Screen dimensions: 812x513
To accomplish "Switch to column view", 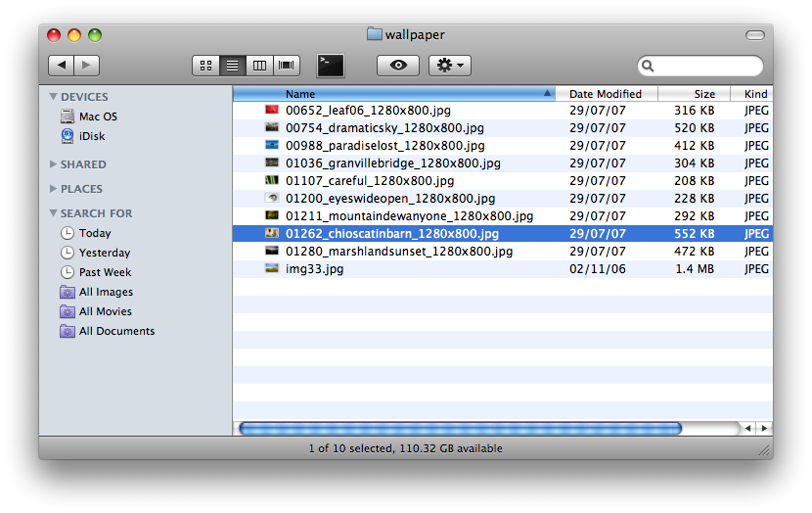I will tap(259, 66).
